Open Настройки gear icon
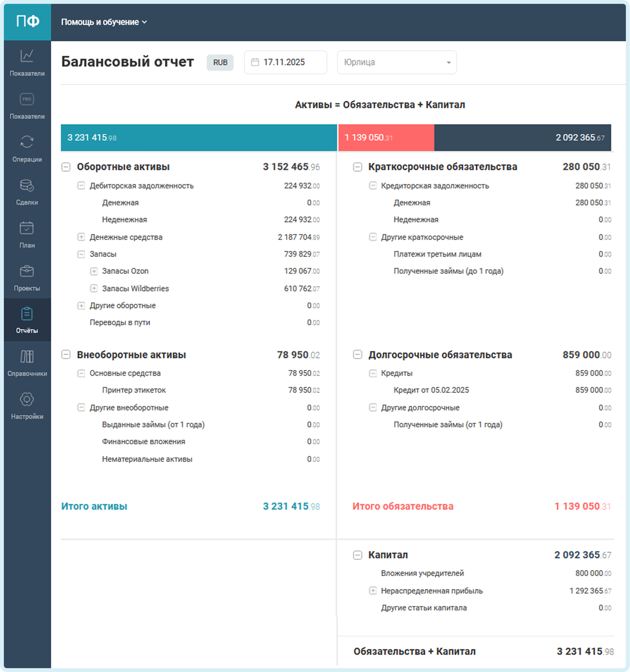 click(27, 400)
